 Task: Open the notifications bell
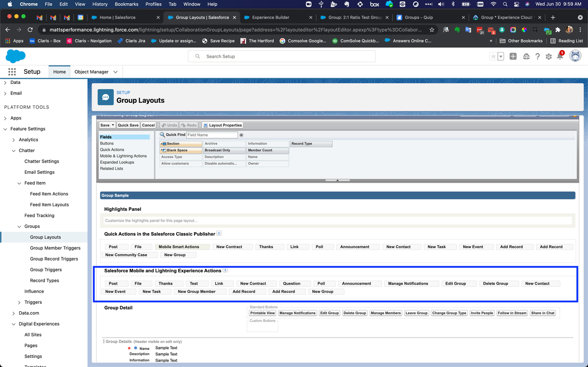pos(560,56)
